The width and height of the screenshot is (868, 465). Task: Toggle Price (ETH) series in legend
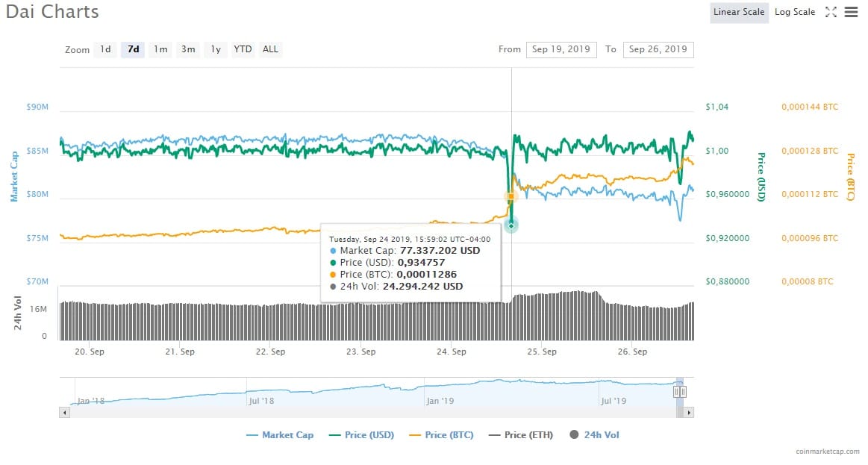[x=521, y=435]
